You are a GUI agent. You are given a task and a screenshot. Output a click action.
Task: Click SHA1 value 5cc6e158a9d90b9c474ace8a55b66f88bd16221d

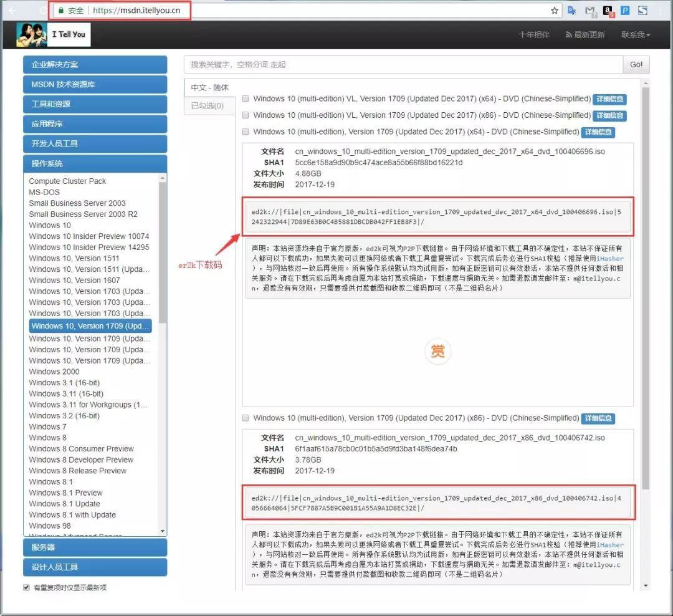[x=379, y=162]
